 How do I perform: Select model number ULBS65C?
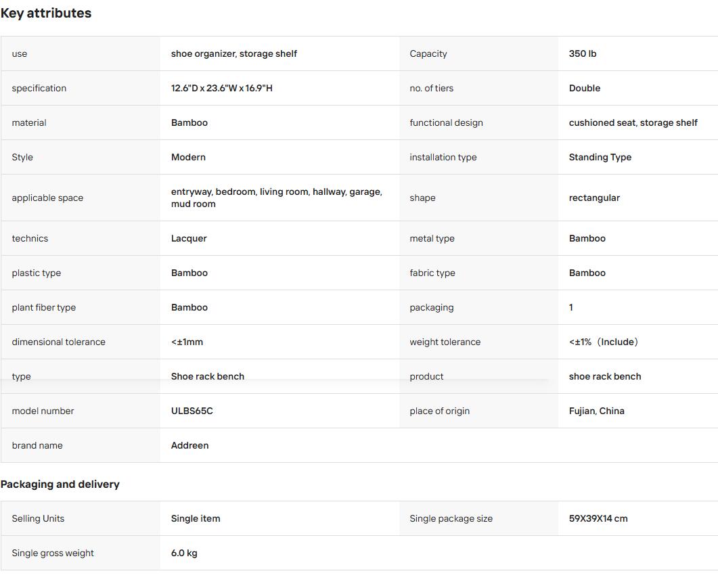tap(192, 411)
